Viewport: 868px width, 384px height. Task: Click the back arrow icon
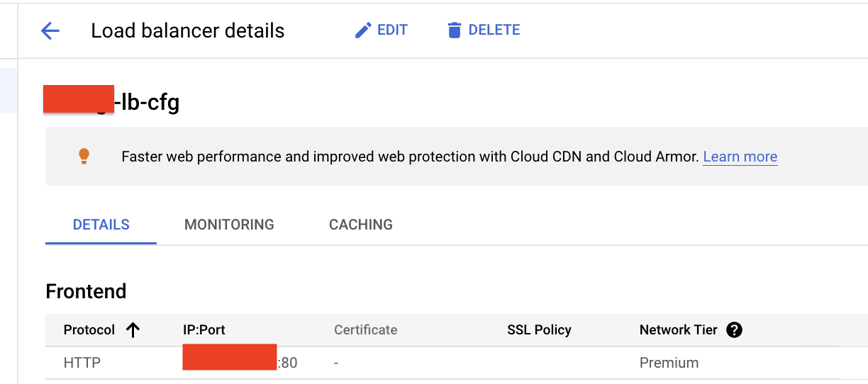pyautogui.click(x=50, y=30)
